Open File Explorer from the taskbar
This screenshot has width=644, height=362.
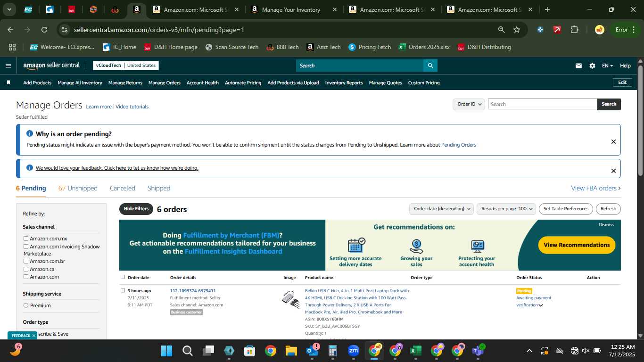(x=291, y=351)
